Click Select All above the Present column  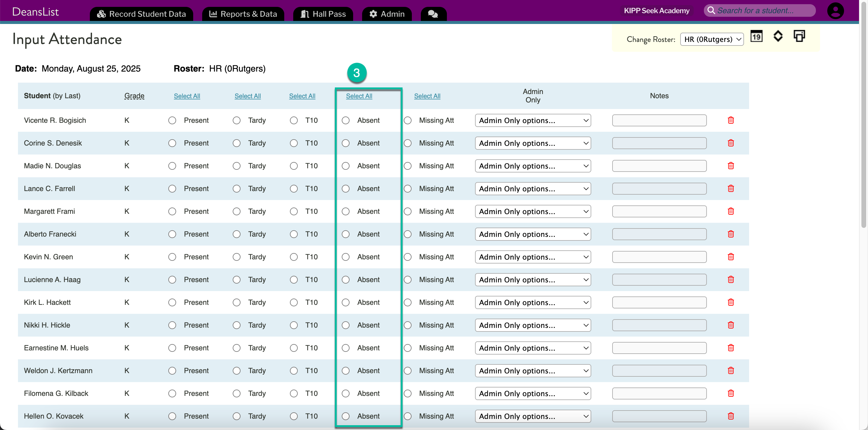187,96
